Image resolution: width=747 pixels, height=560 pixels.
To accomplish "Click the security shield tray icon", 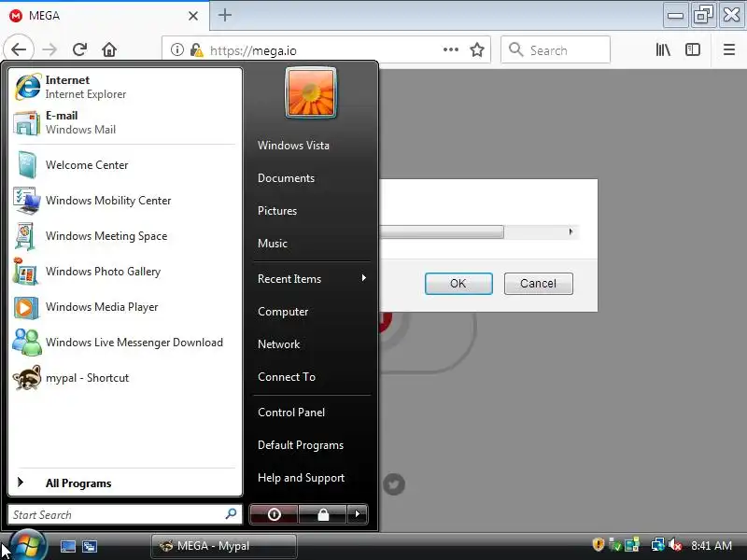I will coord(599,544).
